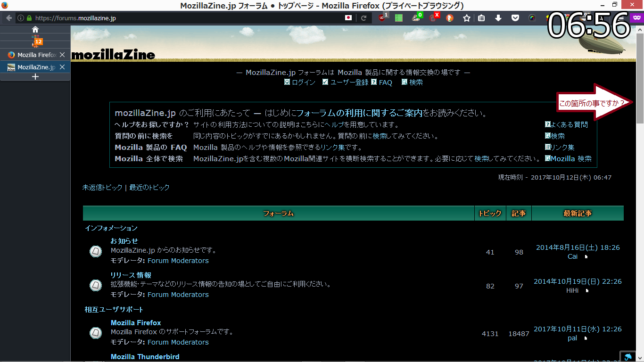Click the purple private browsing mask icon

636,18
